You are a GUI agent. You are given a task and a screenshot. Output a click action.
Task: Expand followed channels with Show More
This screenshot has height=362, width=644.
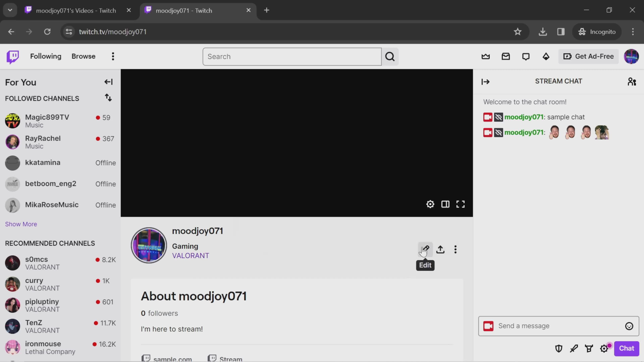tap(21, 224)
